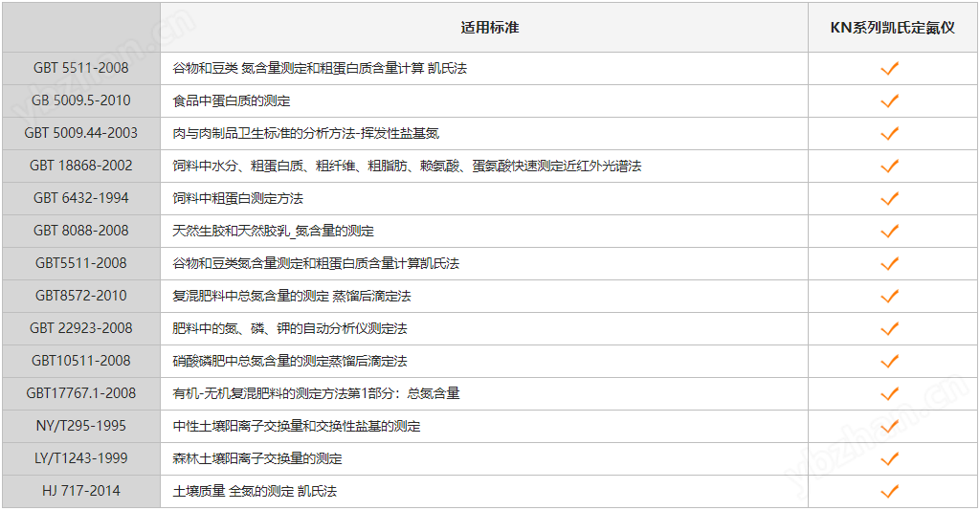Viewport: 980px width, 511px height.
Task: Click the 食品中蛋白质的测定 description text
Action: [231, 100]
